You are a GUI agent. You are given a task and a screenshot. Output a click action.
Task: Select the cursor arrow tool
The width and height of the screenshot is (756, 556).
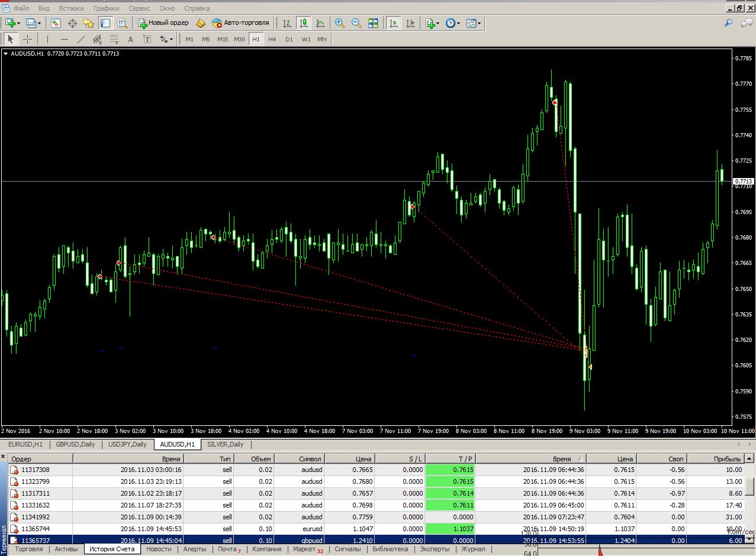(x=11, y=39)
